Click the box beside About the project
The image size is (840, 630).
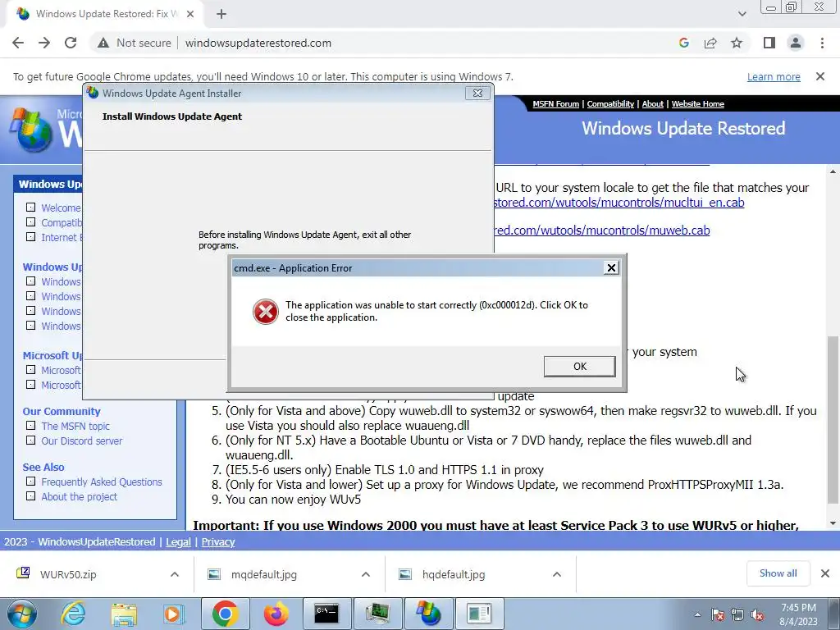[x=31, y=496]
